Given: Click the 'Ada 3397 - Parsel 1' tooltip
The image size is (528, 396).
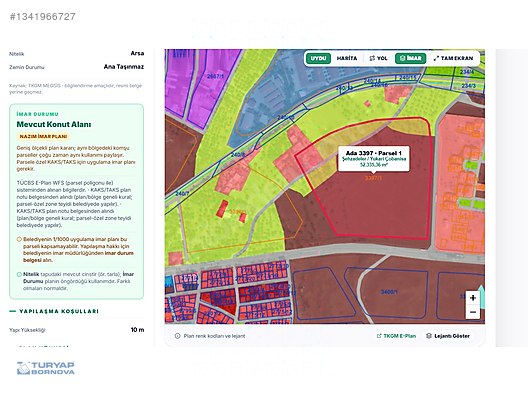Looking at the screenshot, I should tap(373, 159).
